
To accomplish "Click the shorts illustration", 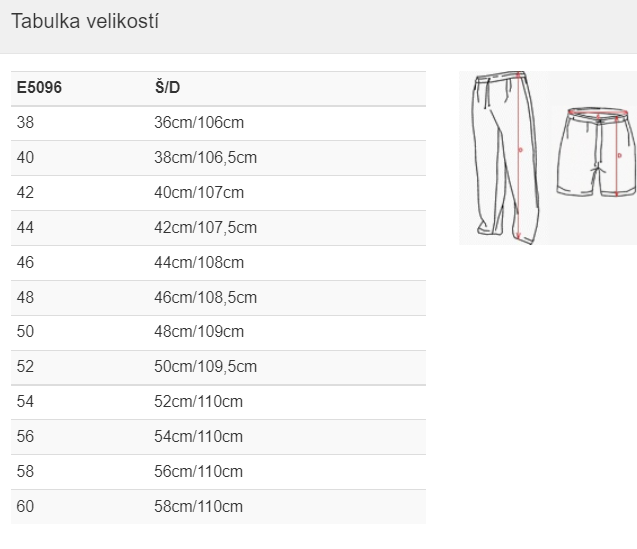I will coord(596,152).
